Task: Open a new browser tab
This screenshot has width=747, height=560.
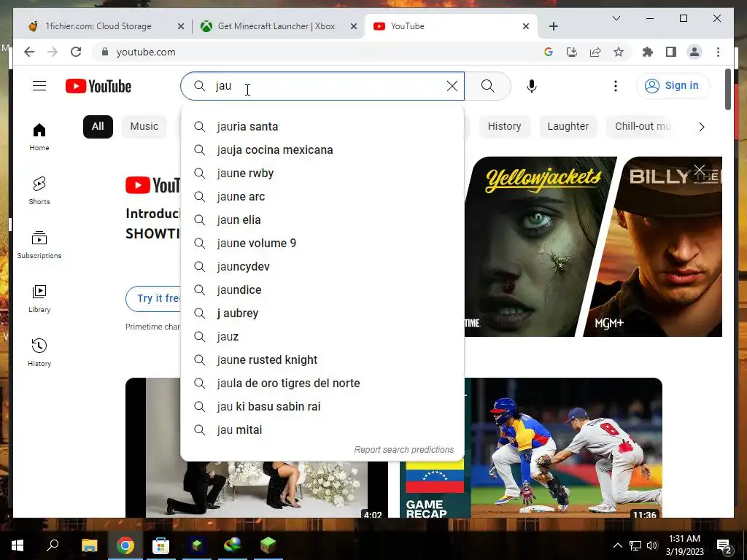Action: (x=553, y=26)
